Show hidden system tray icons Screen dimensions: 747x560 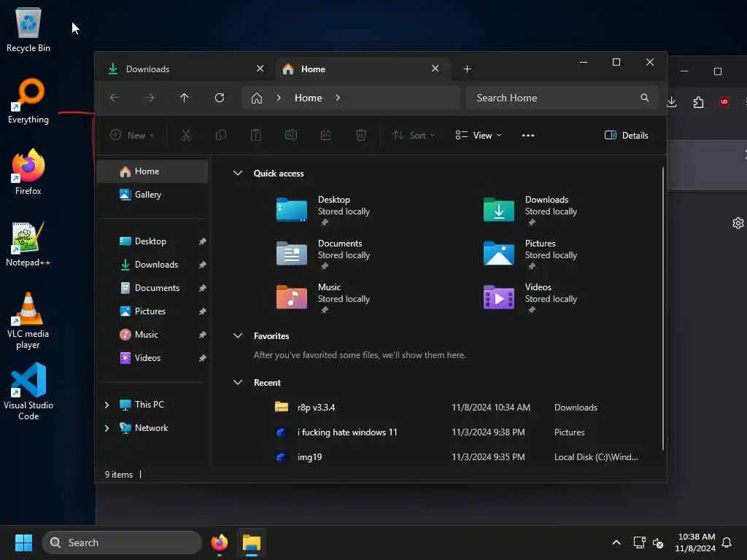tap(616, 542)
